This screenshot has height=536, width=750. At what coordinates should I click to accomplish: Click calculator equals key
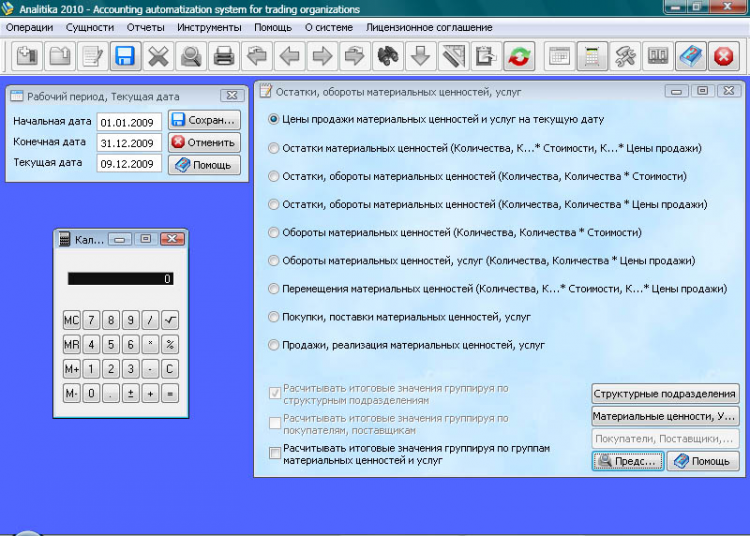point(170,394)
